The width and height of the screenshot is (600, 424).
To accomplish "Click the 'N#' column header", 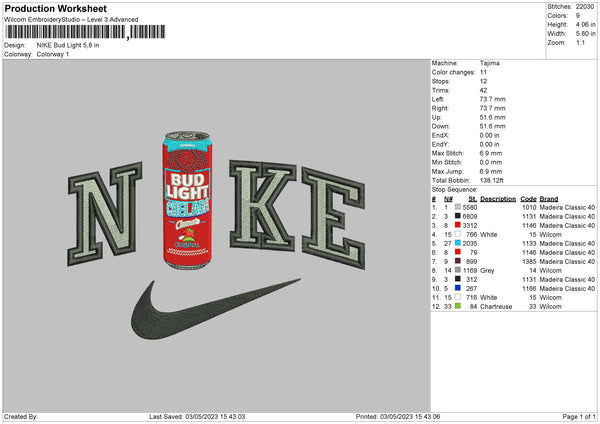I will pos(448,199).
